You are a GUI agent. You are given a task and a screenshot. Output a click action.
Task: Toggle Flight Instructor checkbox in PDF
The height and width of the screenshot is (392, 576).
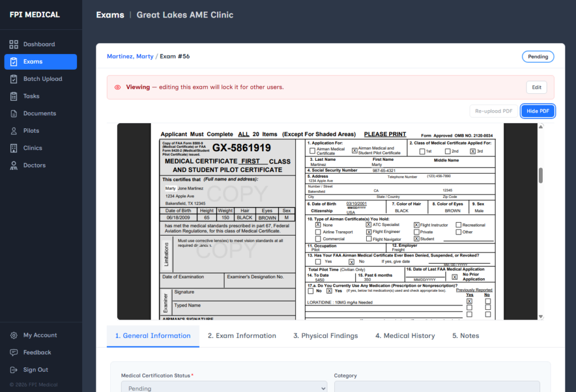click(416, 225)
